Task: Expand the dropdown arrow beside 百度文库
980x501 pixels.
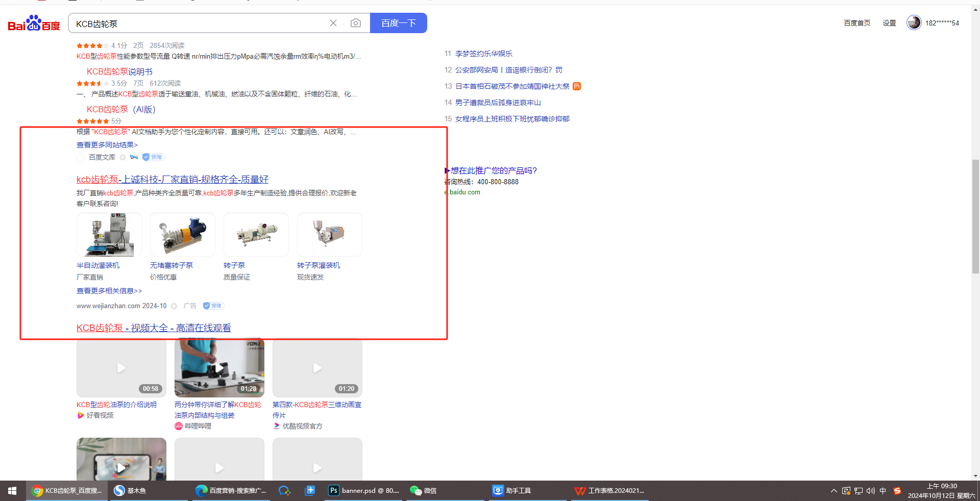Action: click(122, 157)
